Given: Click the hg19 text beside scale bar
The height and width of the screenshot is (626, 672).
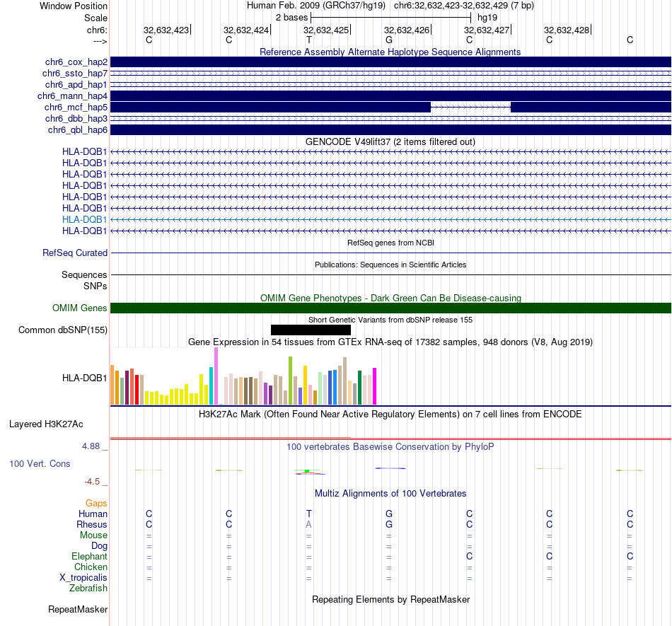Looking at the screenshot, I should coord(487,18).
